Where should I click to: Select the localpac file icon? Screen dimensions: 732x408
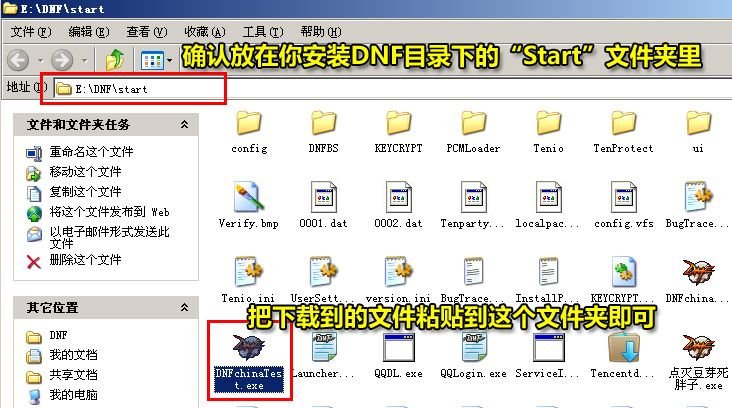tap(549, 197)
